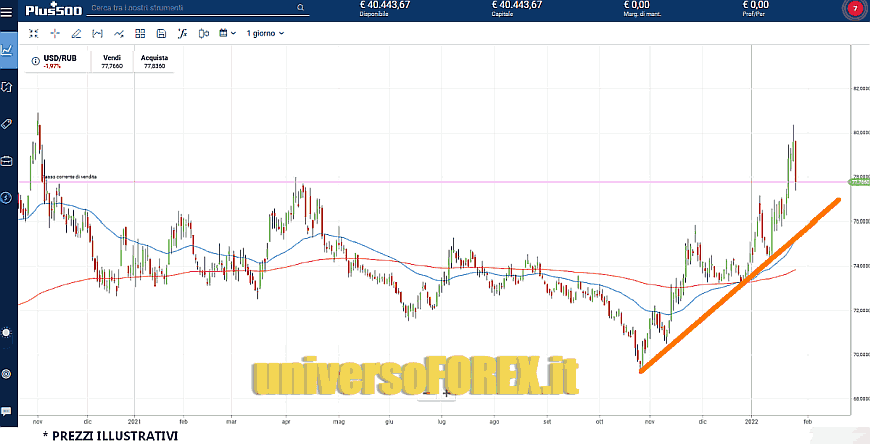The width and height of the screenshot is (870, 444).
Task: Save the chart with the floppy icon
Action: [161, 33]
